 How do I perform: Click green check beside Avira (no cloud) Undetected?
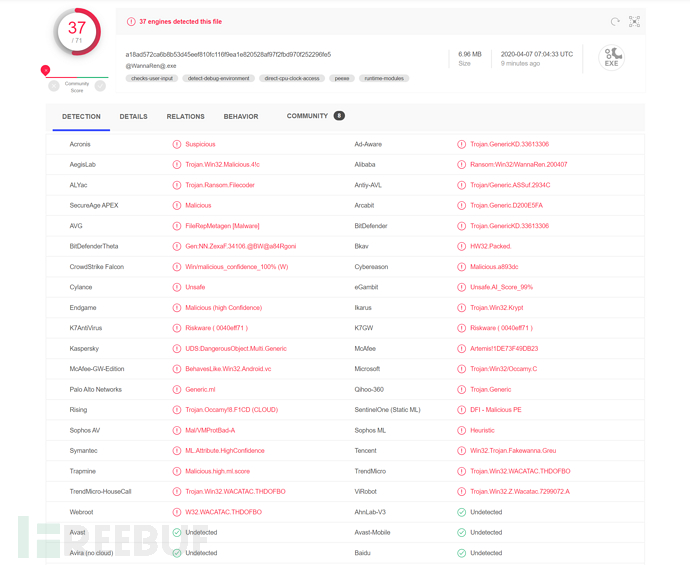point(176,553)
